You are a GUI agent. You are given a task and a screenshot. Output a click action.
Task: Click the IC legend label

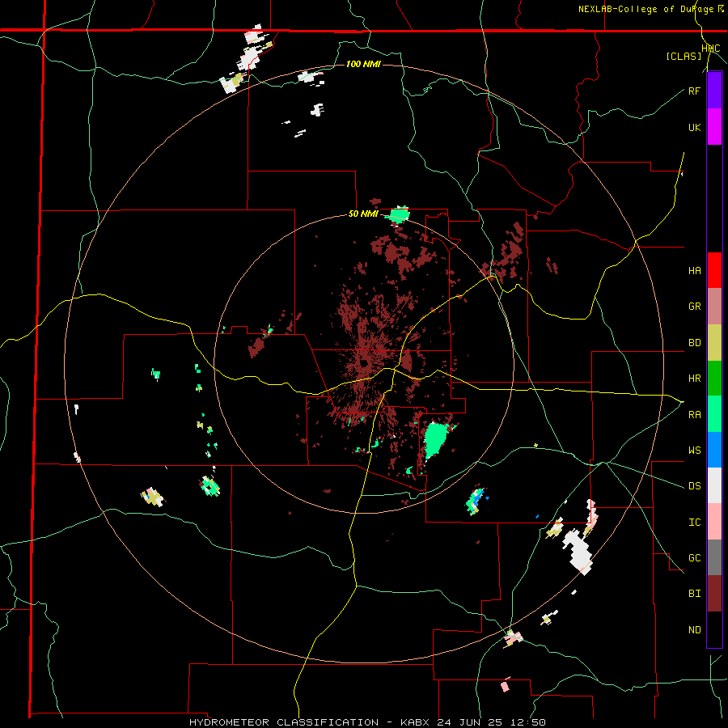tap(694, 522)
